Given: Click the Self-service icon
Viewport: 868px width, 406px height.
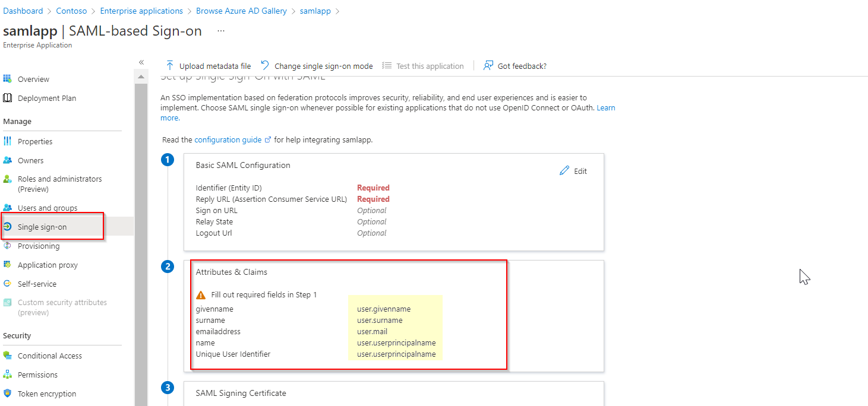Looking at the screenshot, I should pyautogui.click(x=7, y=284).
